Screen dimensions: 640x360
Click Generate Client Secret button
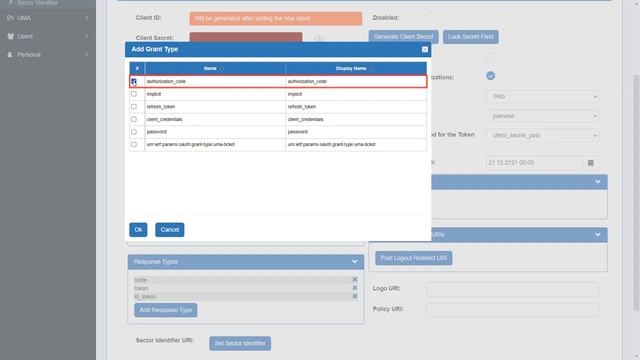[404, 37]
